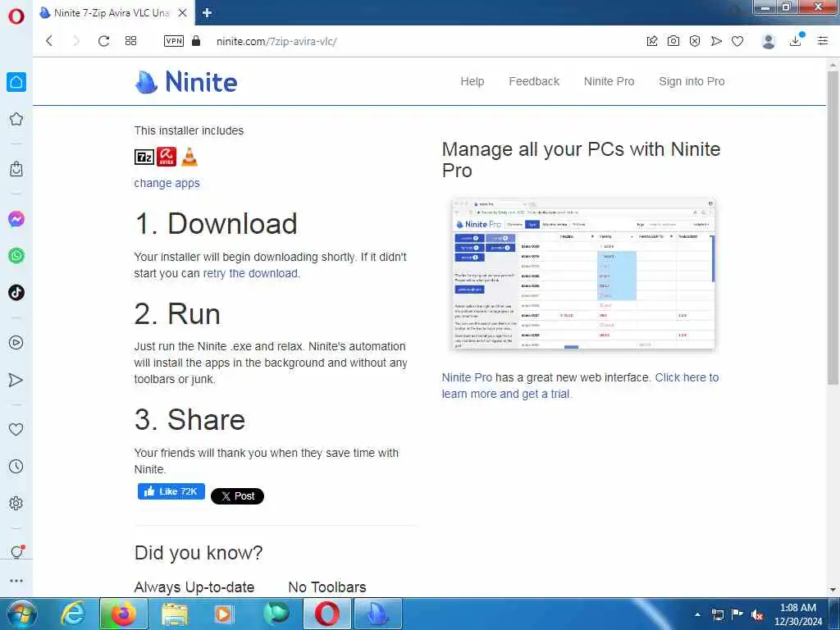Image resolution: width=840 pixels, height=630 pixels.
Task: Open the tab grid view icon
Action: tap(130, 41)
